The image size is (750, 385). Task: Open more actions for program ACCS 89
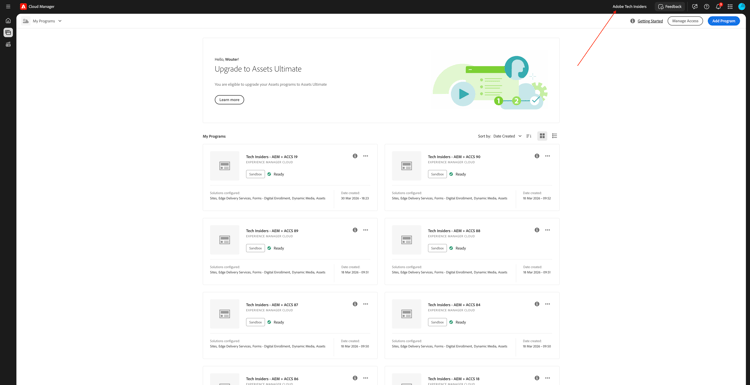click(365, 230)
